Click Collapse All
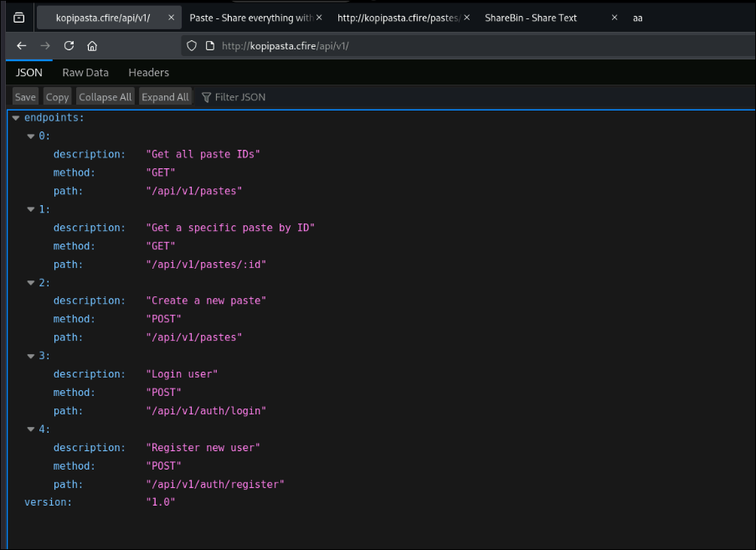Viewport: 756px width, 550px height. (x=105, y=97)
